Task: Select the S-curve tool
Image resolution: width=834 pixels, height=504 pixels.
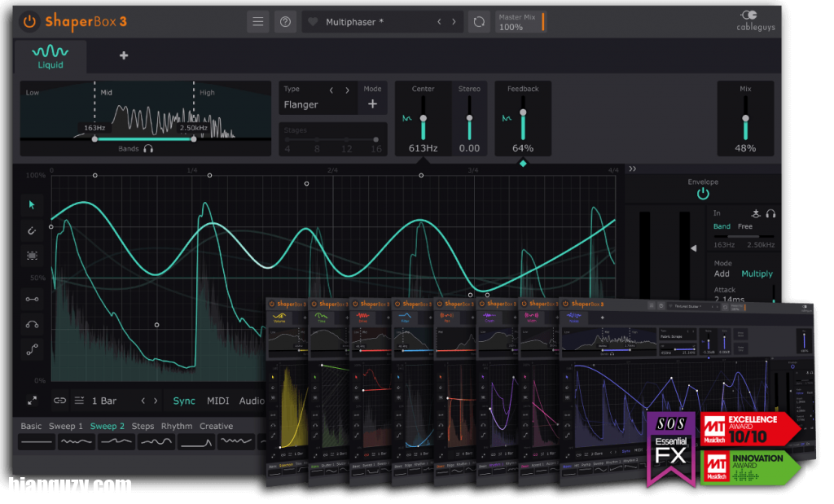Action: click(32, 350)
